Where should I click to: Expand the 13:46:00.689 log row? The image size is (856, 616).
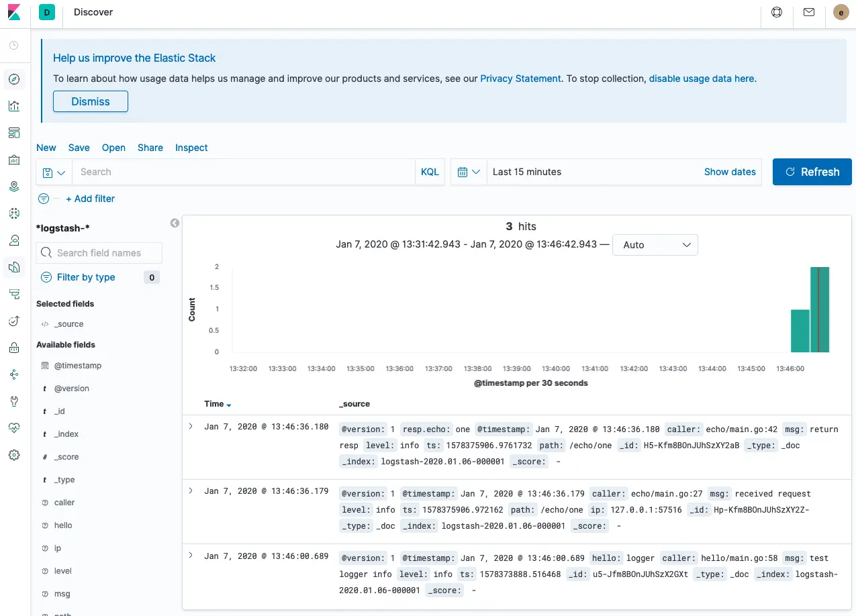pyautogui.click(x=191, y=555)
